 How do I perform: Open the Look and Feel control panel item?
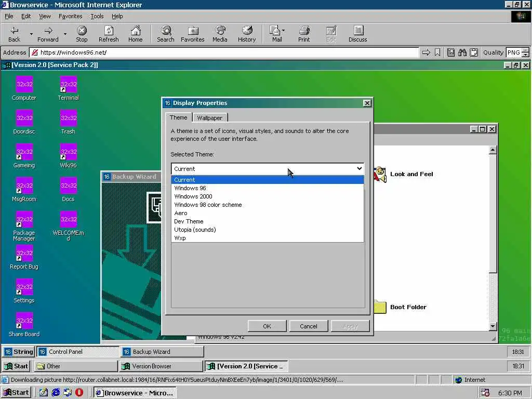pyautogui.click(x=404, y=174)
